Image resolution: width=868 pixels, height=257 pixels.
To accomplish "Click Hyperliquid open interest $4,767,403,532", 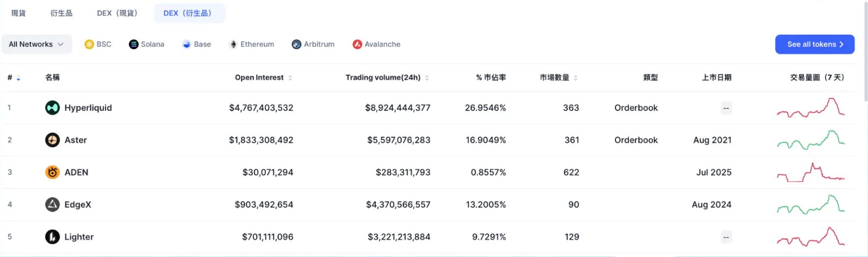I will (x=261, y=108).
